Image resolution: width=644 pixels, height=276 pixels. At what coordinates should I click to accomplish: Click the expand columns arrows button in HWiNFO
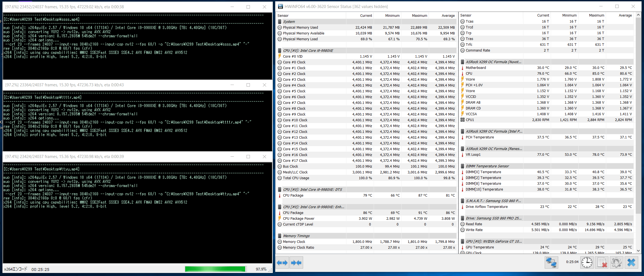[x=282, y=263]
